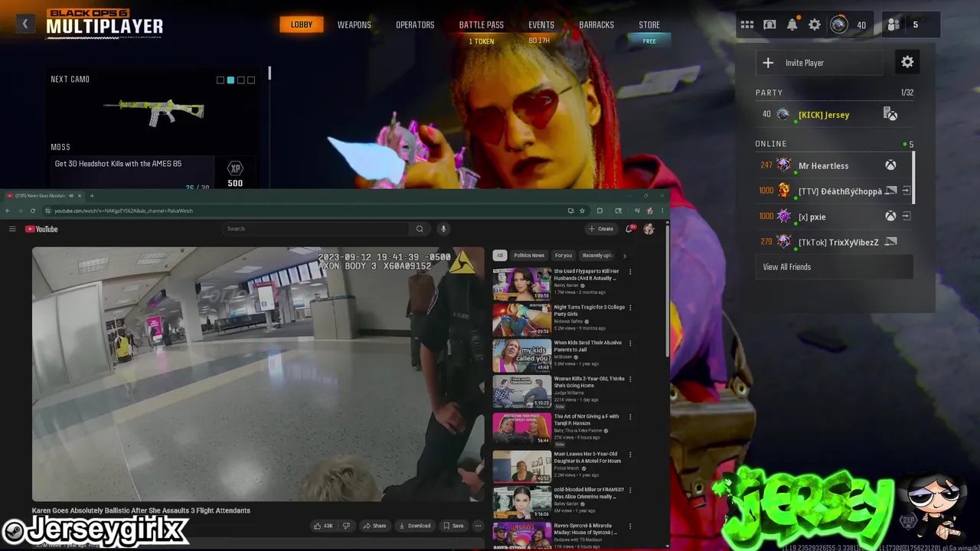The image size is (980, 551).
Task: Open a new browser tab
Action: point(92,196)
